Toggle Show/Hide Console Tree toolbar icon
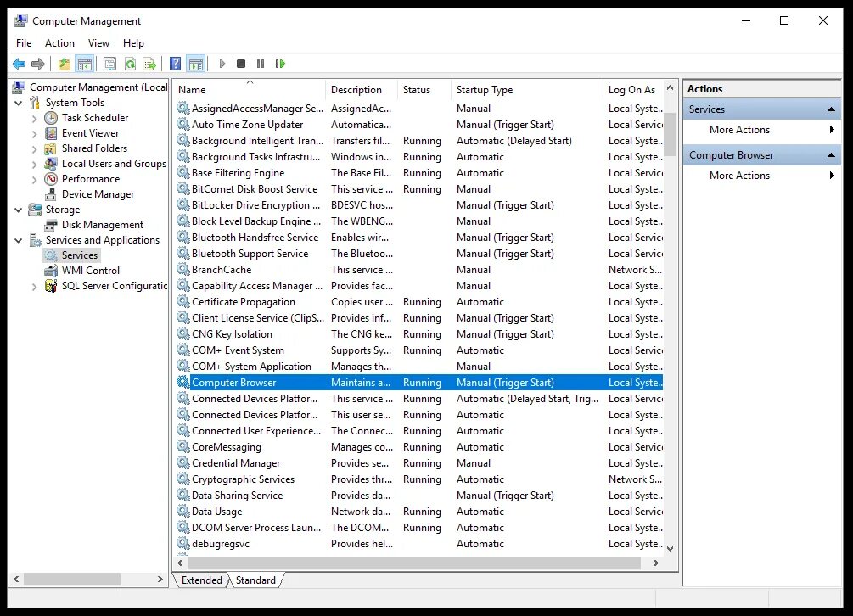Screen dimensions: 853x616 coord(84,64)
